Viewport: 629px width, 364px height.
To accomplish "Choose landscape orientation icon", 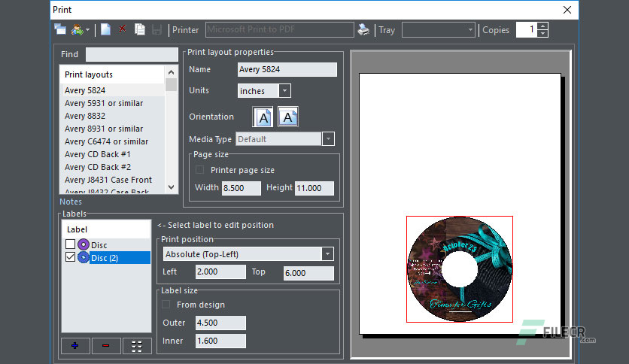I will tap(287, 117).
